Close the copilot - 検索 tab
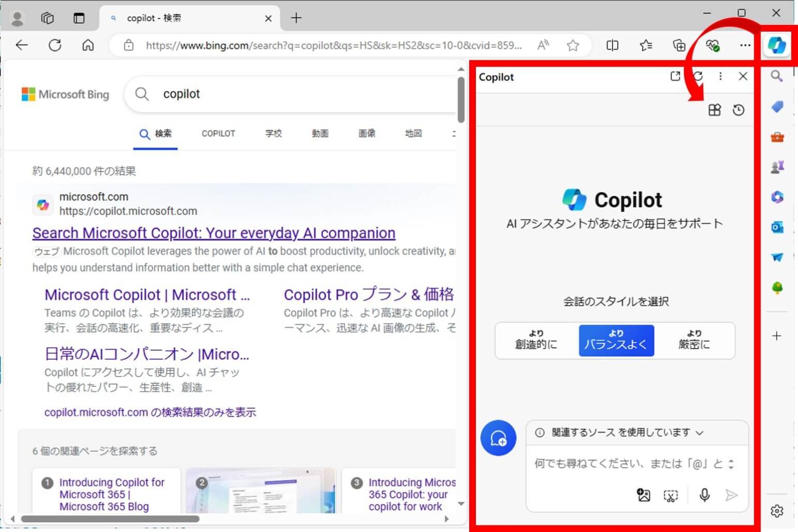 pyautogui.click(x=268, y=18)
